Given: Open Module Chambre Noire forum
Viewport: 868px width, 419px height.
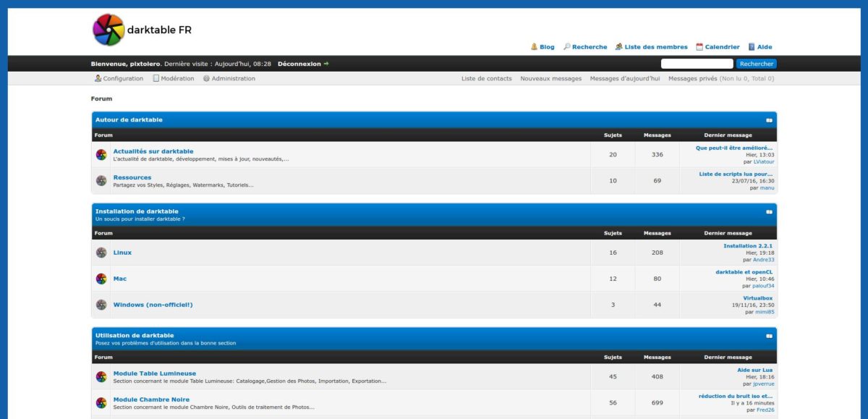Looking at the screenshot, I should (151, 399).
